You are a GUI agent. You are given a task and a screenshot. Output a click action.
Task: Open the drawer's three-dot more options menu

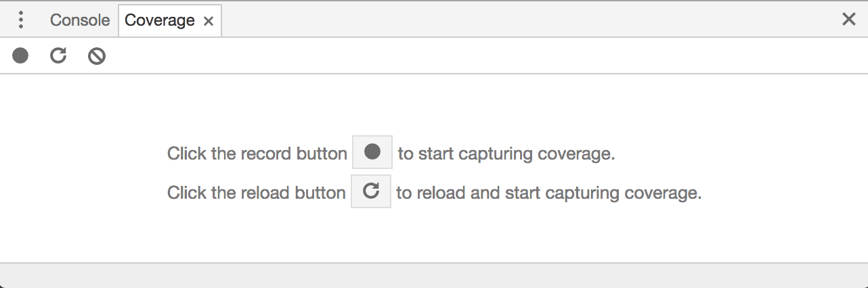click(21, 20)
